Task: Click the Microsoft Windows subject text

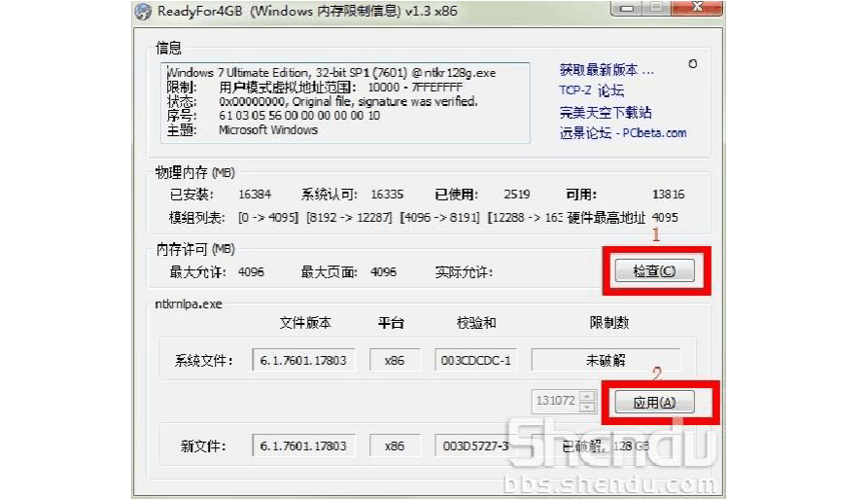Action: coord(268,130)
